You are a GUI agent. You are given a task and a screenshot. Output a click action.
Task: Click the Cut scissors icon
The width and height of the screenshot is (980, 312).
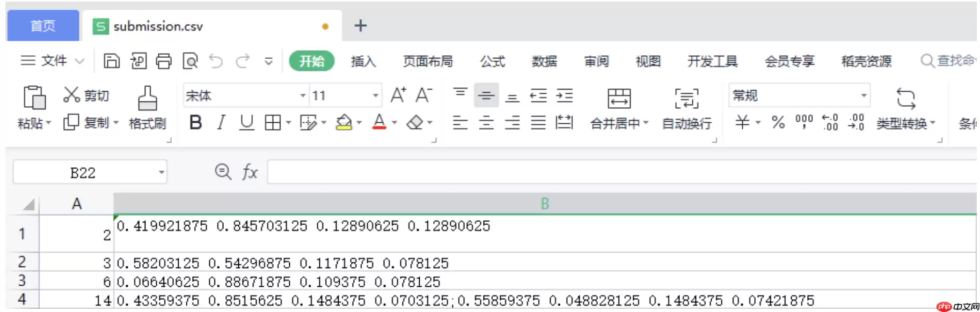click(71, 95)
